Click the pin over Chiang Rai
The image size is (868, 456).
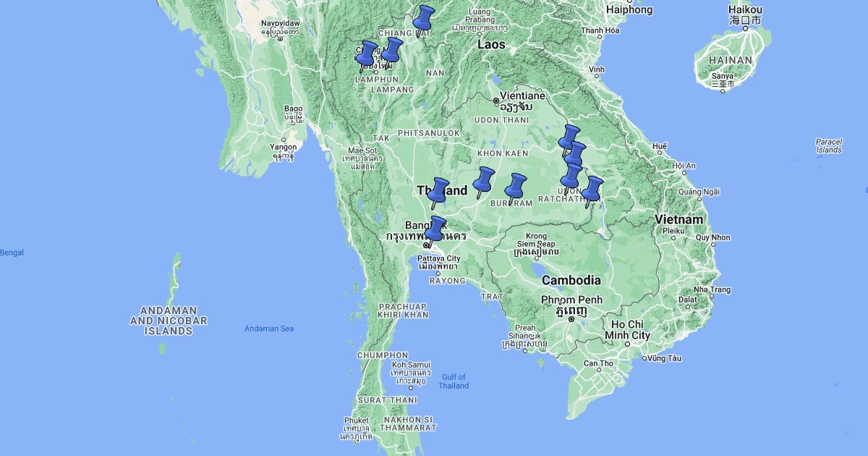tap(423, 19)
